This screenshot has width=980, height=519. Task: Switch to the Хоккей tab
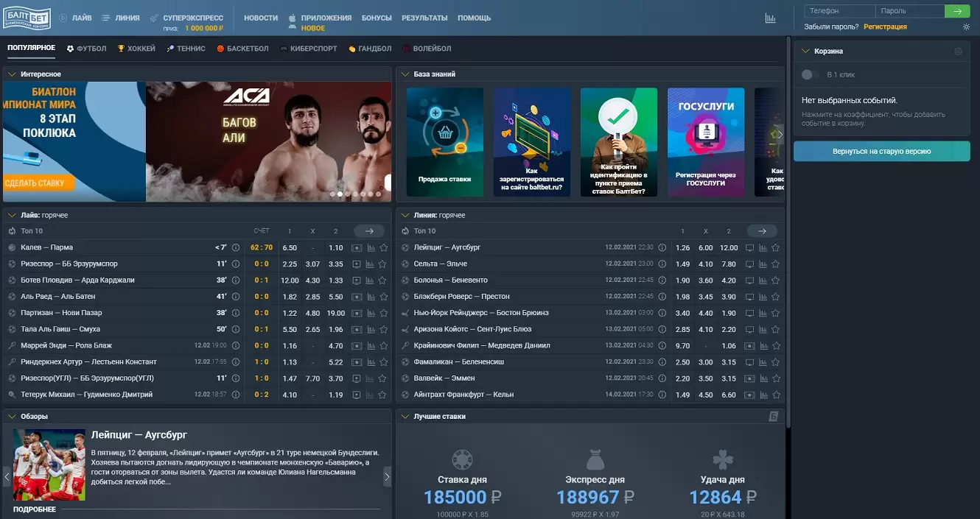coord(136,49)
